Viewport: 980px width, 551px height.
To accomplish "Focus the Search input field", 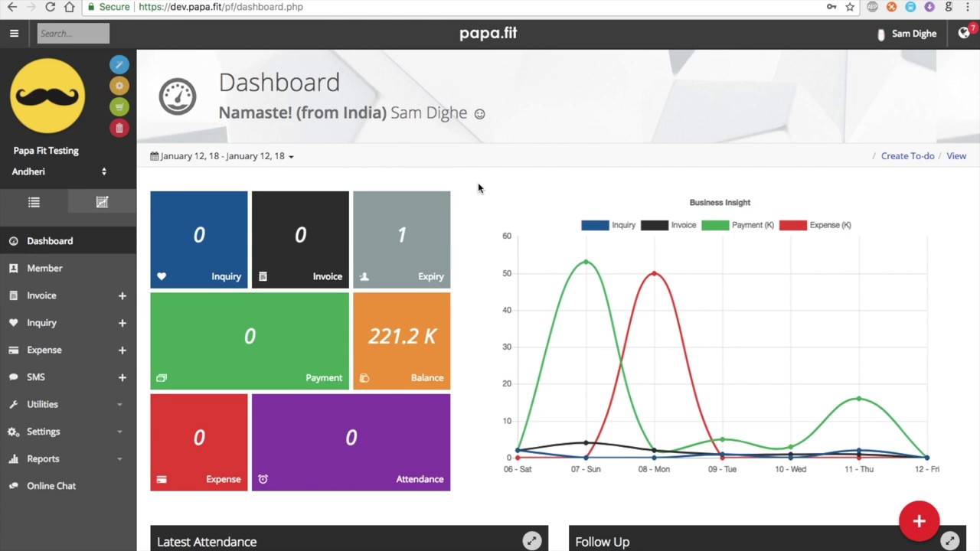I will point(73,33).
